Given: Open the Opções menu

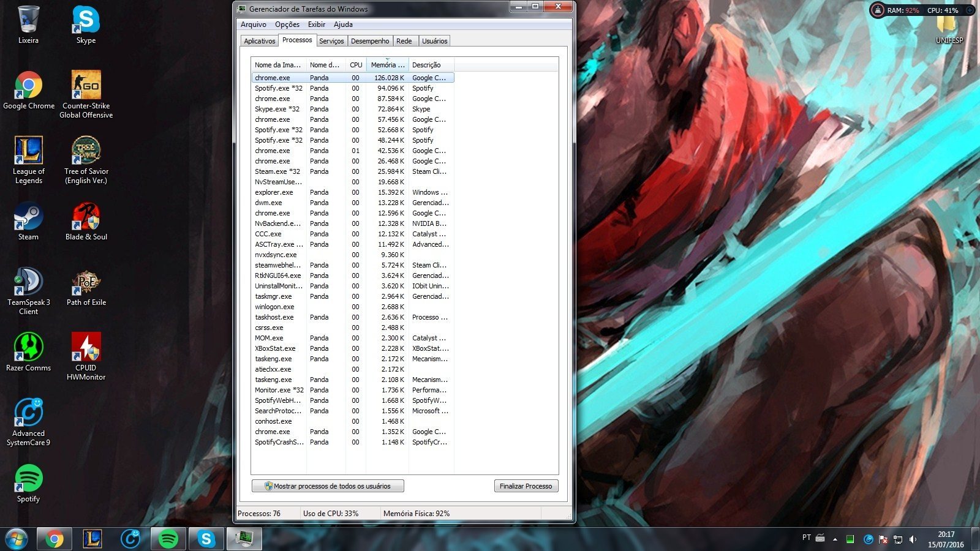Looking at the screenshot, I should (x=287, y=24).
